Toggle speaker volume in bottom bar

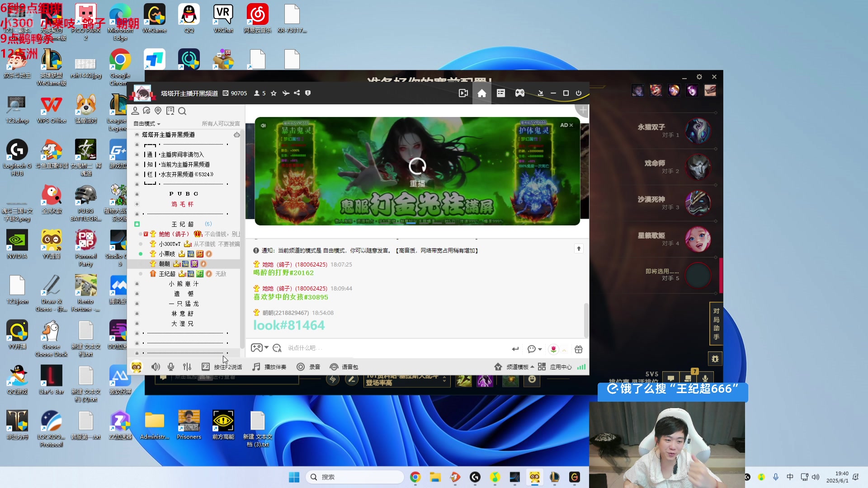(x=156, y=367)
